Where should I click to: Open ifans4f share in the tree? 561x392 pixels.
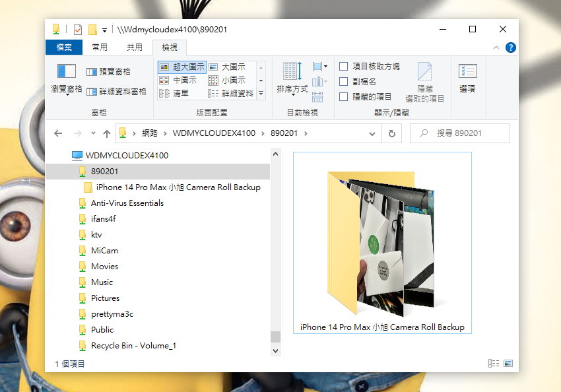(97, 219)
